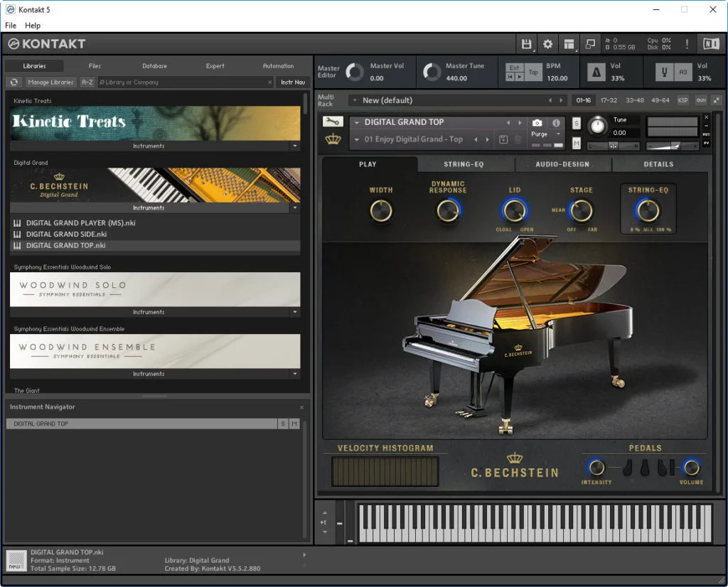The width and height of the screenshot is (728, 587).
Task: Switch to the Database tab
Action: tap(154, 66)
